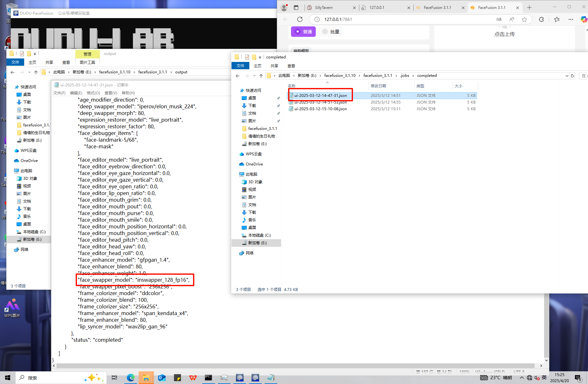The image size is (588, 384).
Task: Click Edge address bar URL field
Action: coord(404,19)
